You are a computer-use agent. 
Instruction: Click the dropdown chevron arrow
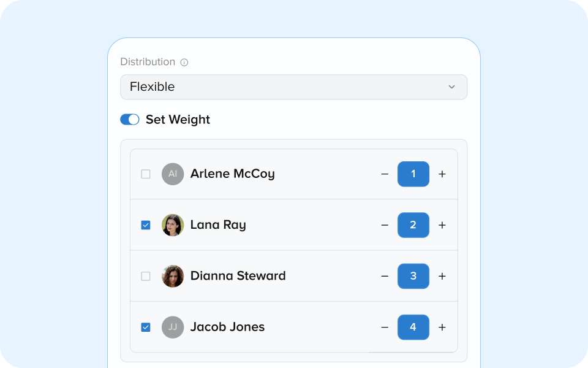pyautogui.click(x=451, y=87)
